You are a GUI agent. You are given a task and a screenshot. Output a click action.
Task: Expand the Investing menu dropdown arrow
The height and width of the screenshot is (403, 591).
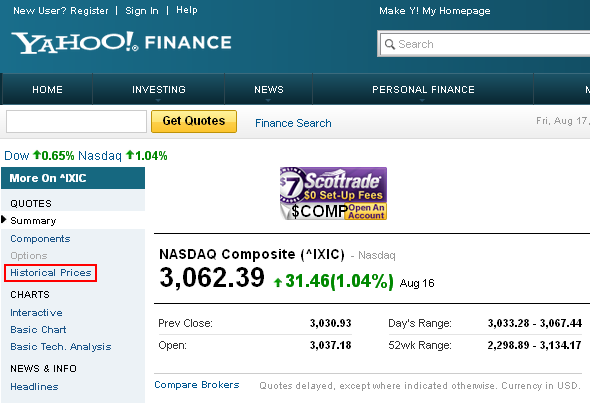pyautogui.click(x=158, y=100)
